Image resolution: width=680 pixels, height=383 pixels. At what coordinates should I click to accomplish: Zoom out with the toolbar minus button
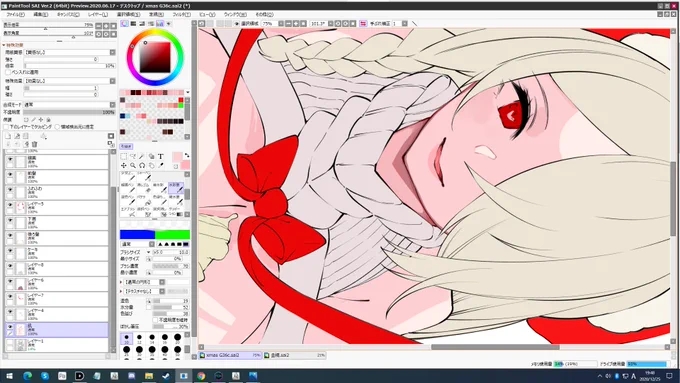click(288, 23)
